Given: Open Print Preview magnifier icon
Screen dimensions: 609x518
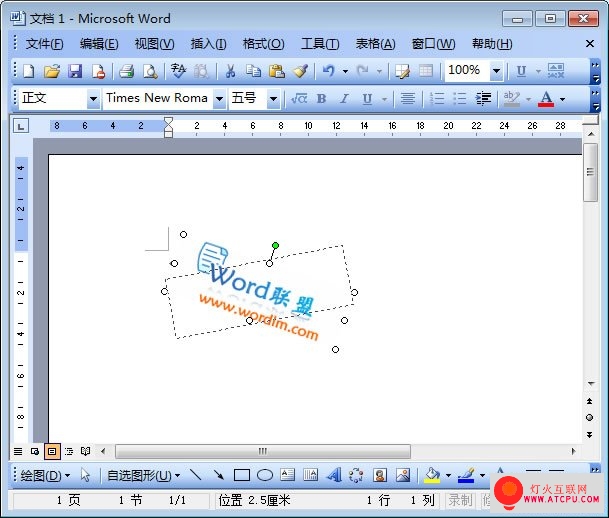Looking at the screenshot, I should pyautogui.click(x=150, y=71).
